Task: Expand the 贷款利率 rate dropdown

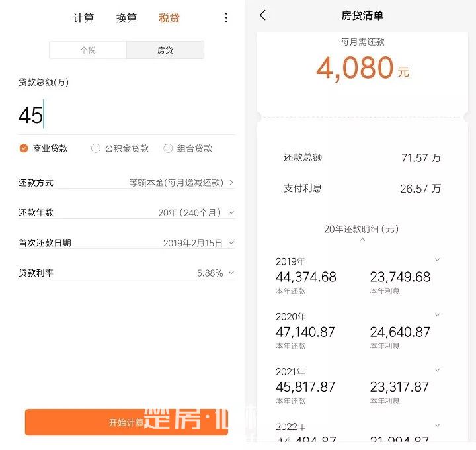Action: click(215, 273)
